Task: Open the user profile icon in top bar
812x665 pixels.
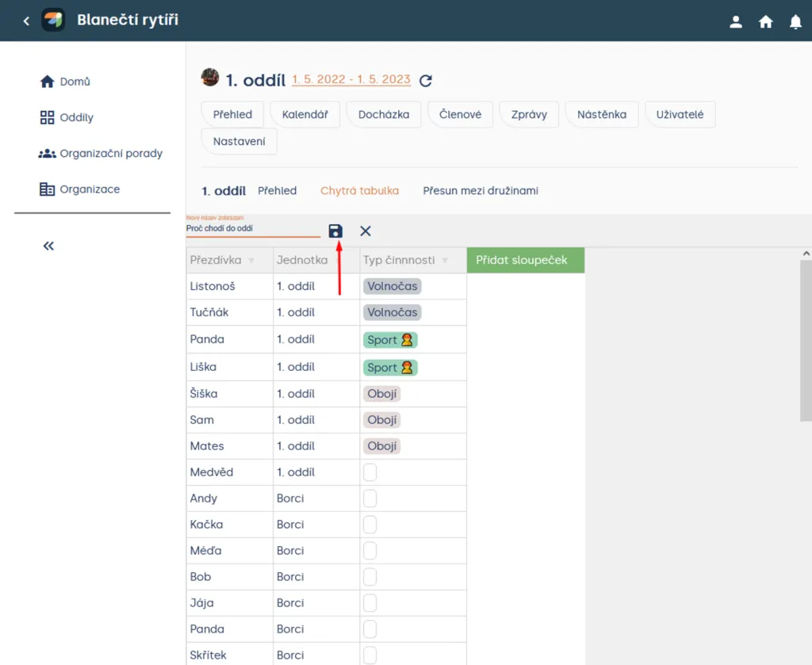Action: (736, 21)
